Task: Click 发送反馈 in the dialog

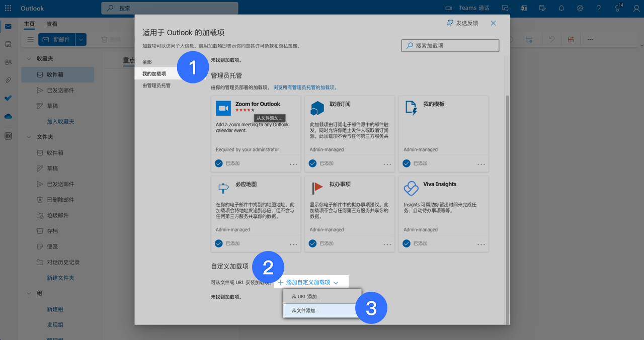Action: (x=462, y=23)
